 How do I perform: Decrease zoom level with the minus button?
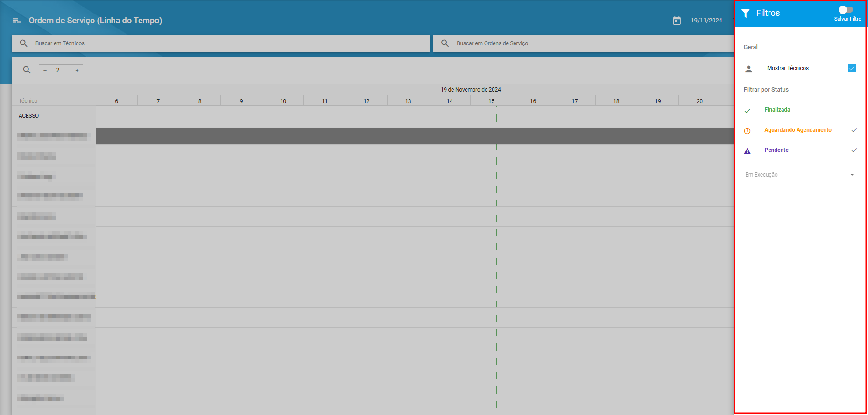tap(45, 70)
